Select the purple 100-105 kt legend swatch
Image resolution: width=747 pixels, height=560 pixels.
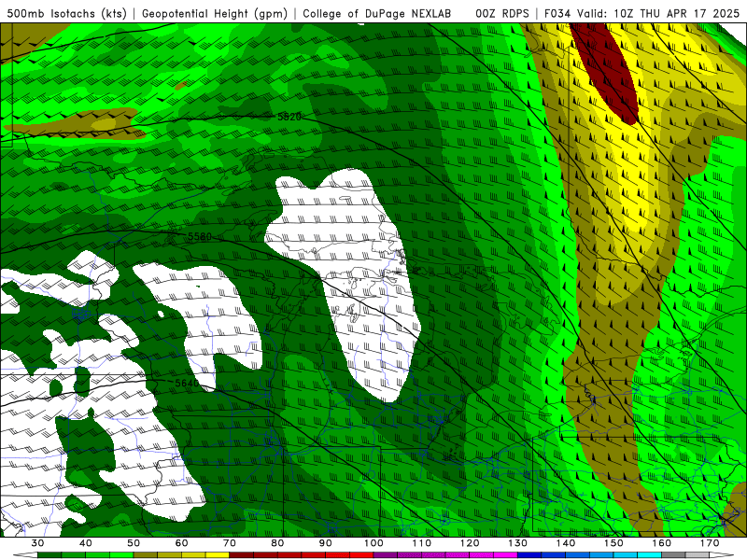click(x=386, y=555)
